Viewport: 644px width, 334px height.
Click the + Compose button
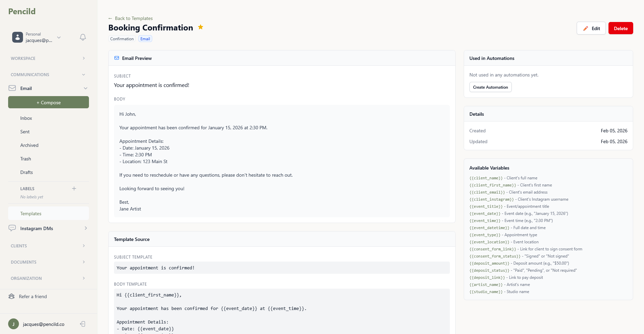(48, 102)
